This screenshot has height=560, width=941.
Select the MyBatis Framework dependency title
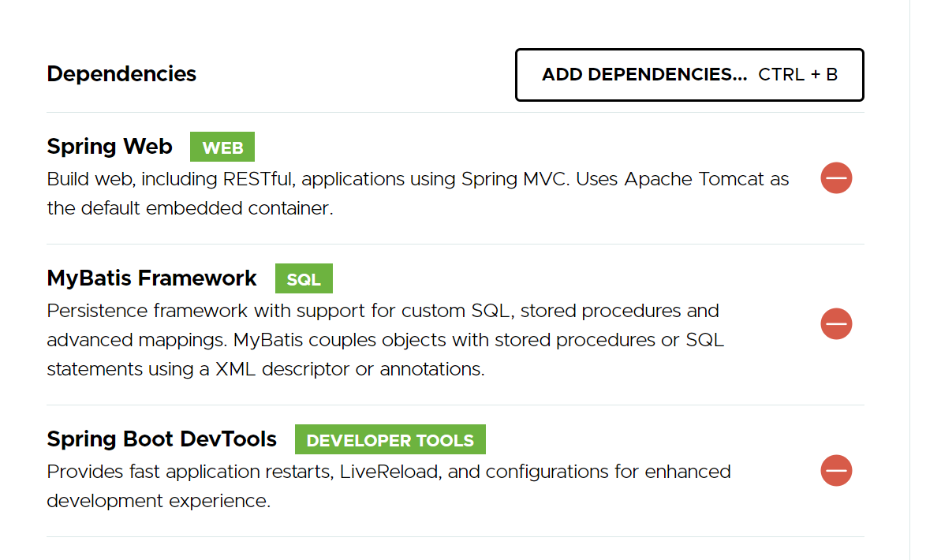tap(151, 278)
